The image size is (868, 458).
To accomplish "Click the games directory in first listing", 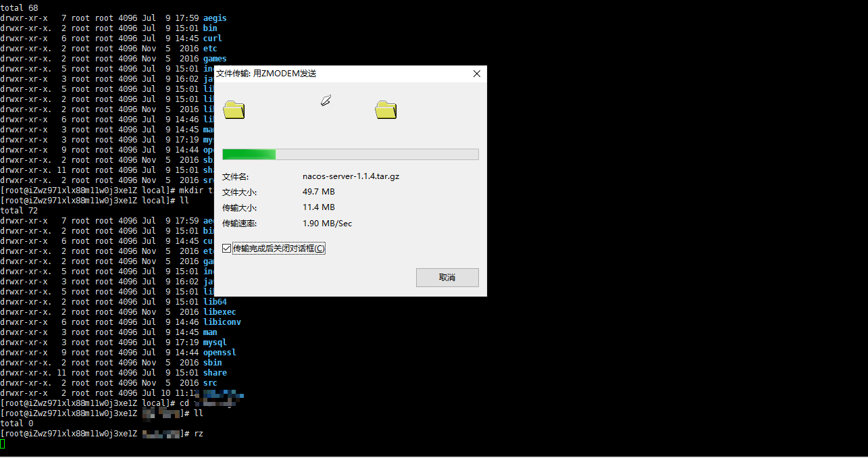I will (215, 59).
